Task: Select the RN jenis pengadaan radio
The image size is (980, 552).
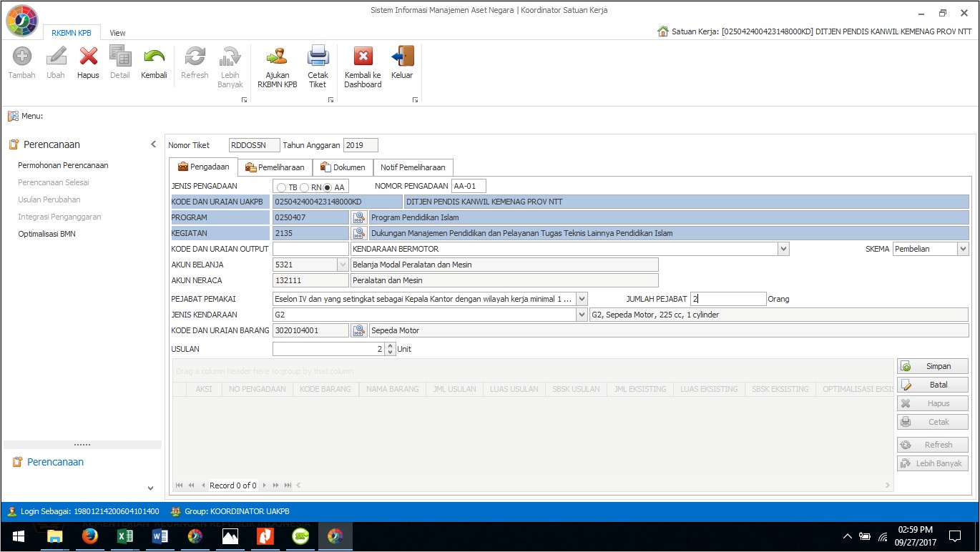Action: point(305,187)
